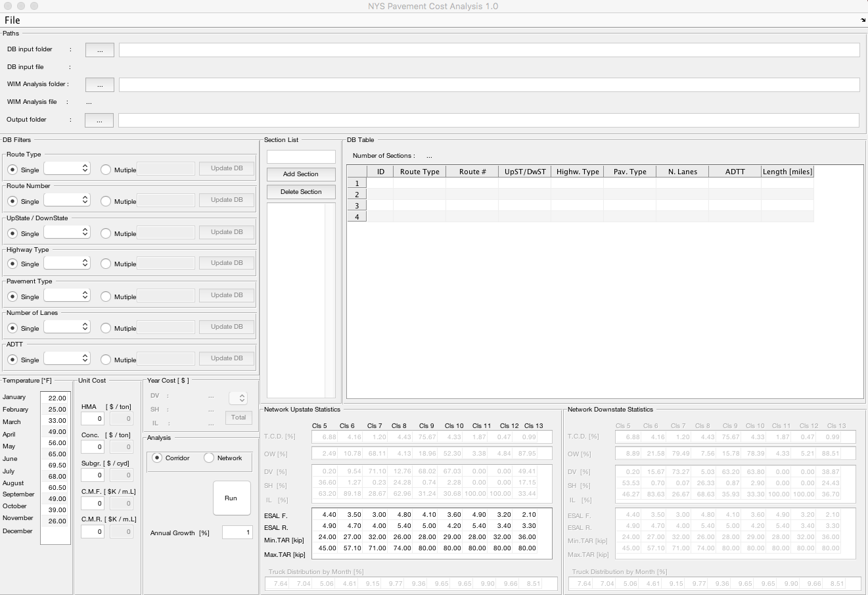Open the Pavement Type dropdown
Screen dimensions: 868x595
click(66, 295)
